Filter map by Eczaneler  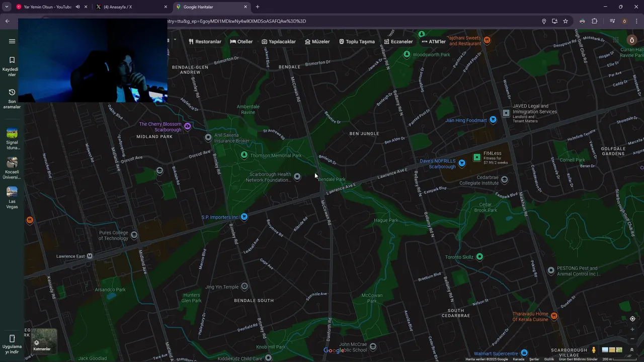click(x=398, y=42)
